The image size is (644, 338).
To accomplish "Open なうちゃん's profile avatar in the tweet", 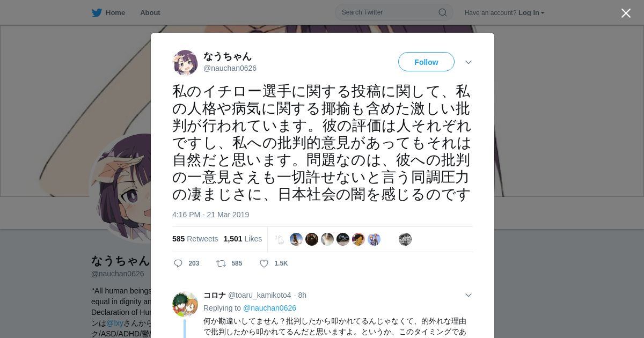I will 185,62.
